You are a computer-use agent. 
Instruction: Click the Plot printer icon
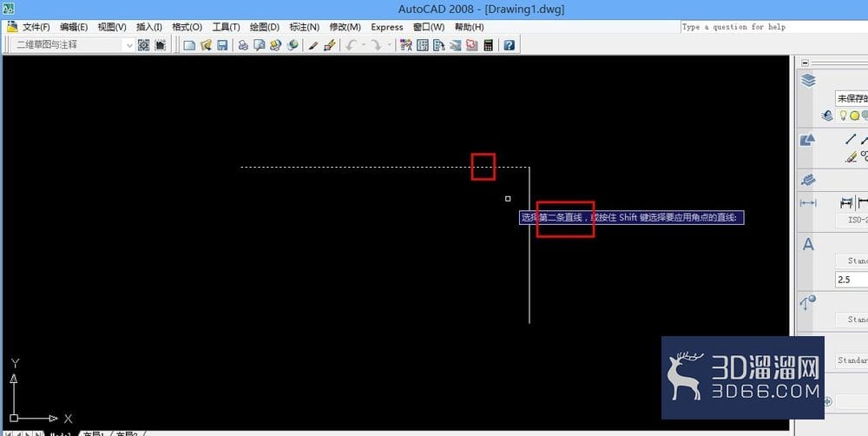coord(243,45)
